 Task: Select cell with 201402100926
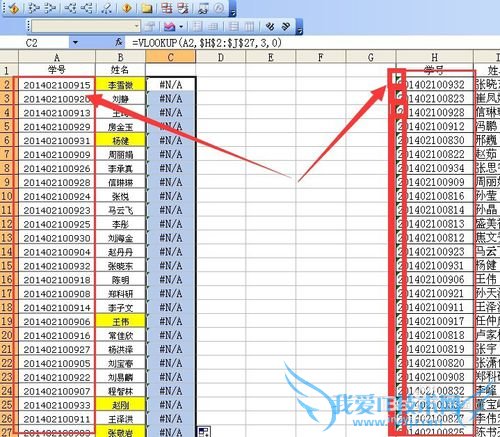[x=57, y=168]
